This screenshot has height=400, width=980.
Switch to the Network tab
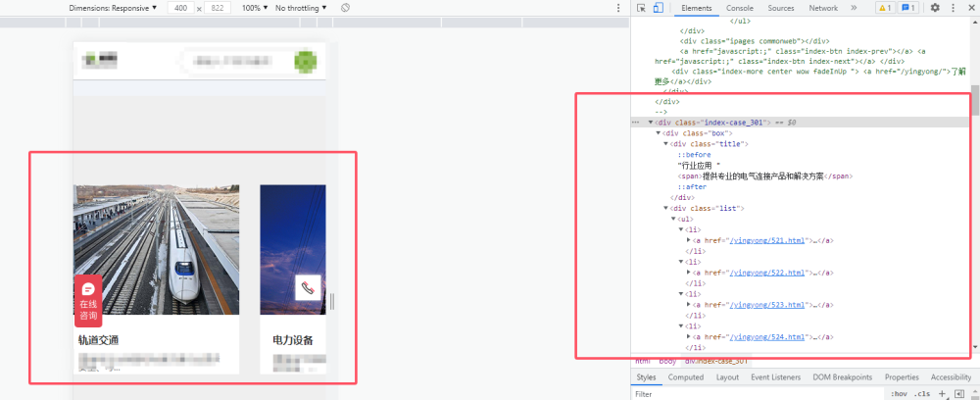[x=823, y=8]
